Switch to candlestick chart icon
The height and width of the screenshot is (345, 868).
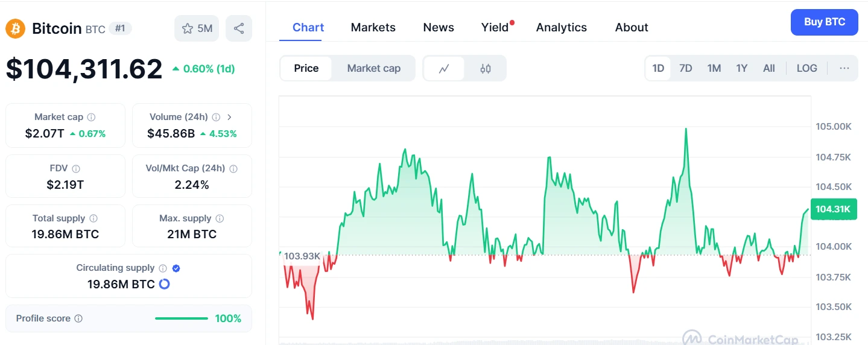pyautogui.click(x=486, y=69)
